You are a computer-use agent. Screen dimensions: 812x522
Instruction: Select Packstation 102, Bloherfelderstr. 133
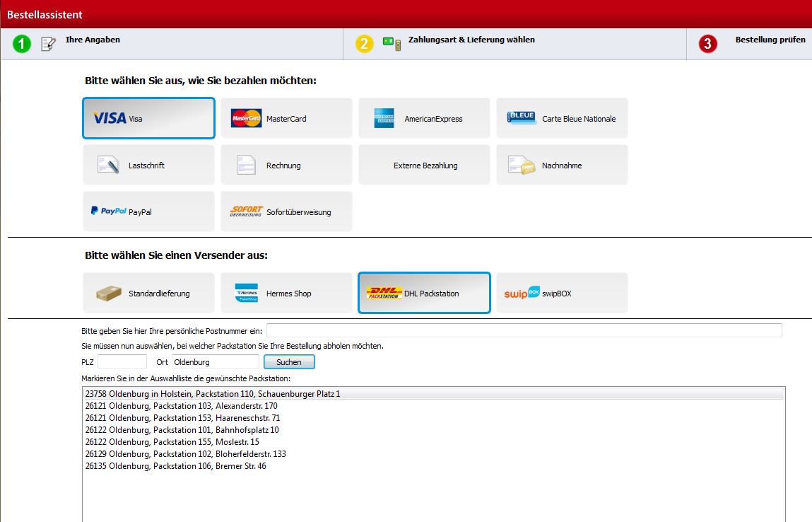pos(433,453)
